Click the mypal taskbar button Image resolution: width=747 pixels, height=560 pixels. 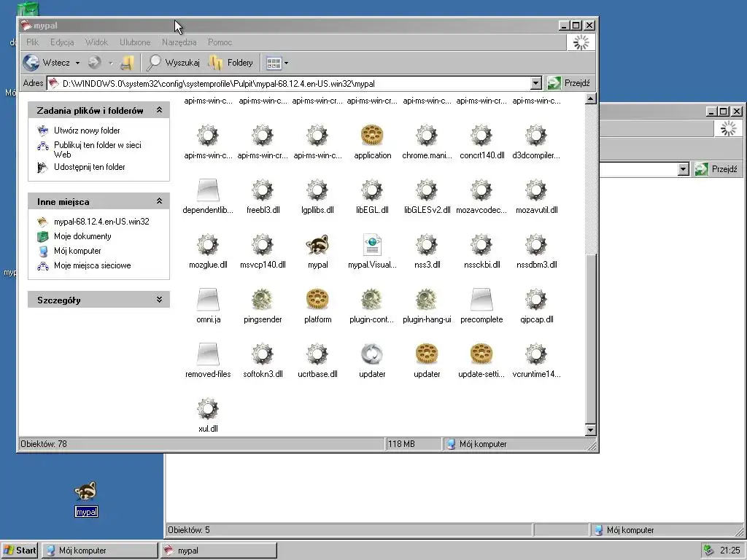(x=218, y=550)
